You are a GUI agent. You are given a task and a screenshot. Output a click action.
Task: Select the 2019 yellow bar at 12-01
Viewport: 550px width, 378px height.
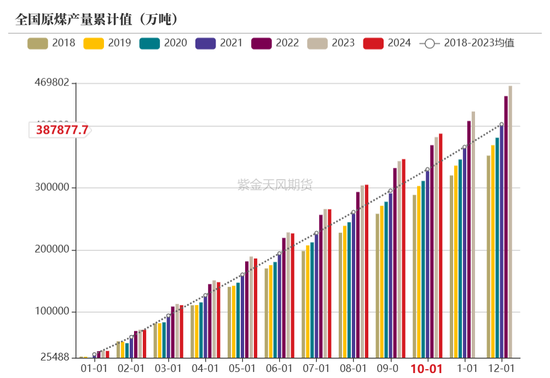[x=493, y=251]
